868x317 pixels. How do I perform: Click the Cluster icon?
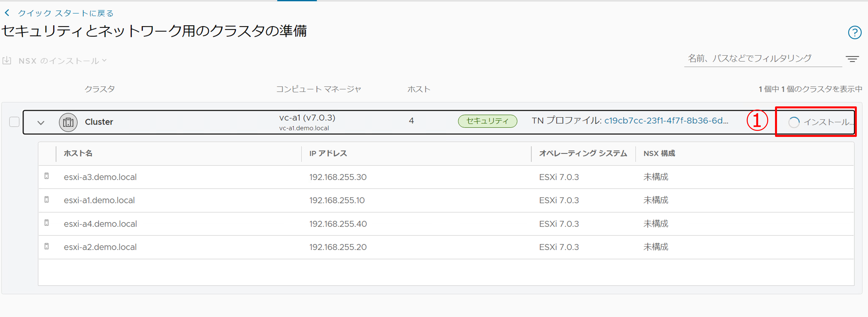click(68, 122)
